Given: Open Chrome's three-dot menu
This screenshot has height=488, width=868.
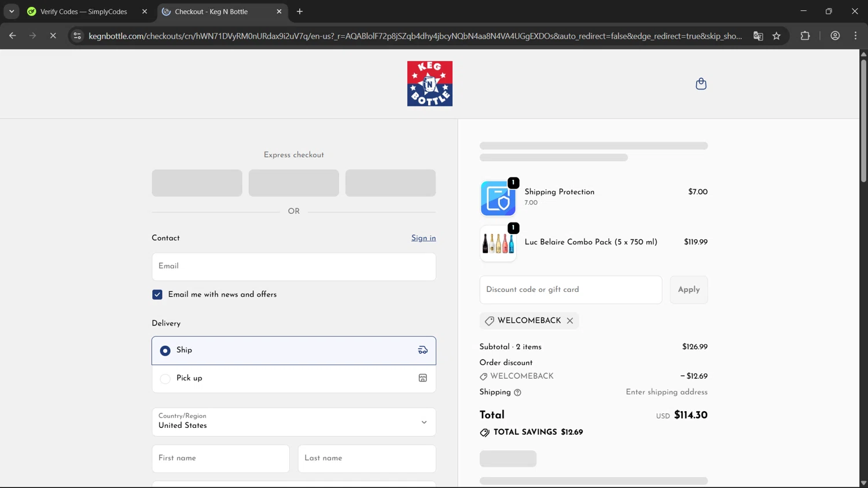Looking at the screenshot, I should coord(855,36).
